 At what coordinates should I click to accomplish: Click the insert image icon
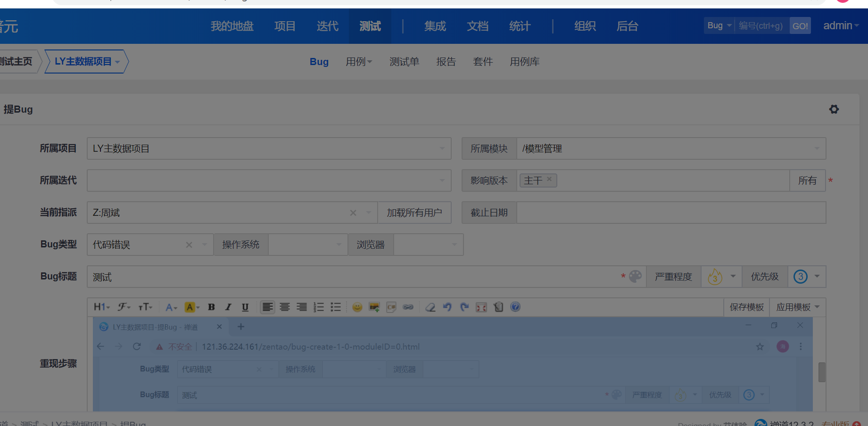[x=374, y=307]
